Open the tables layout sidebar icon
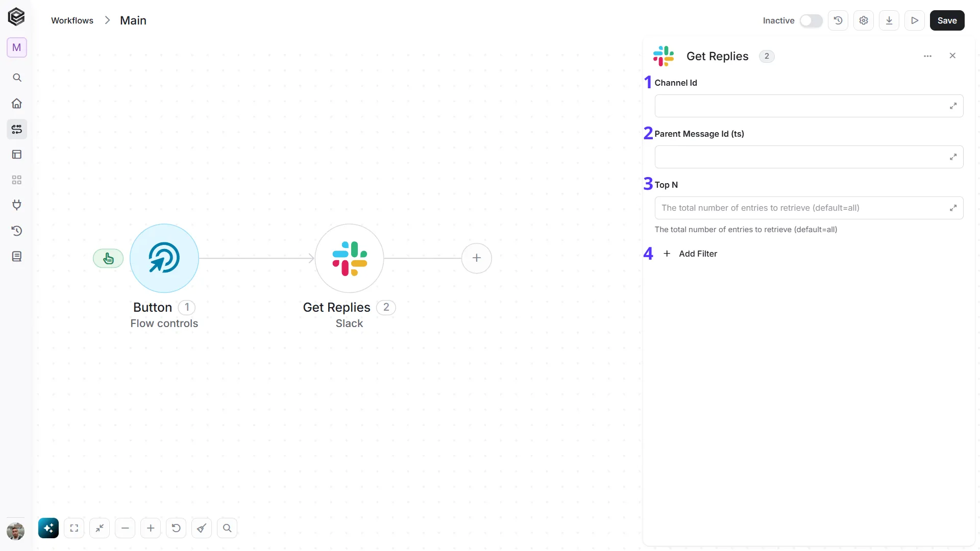Image resolution: width=980 pixels, height=551 pixels. tap(17, 155)
